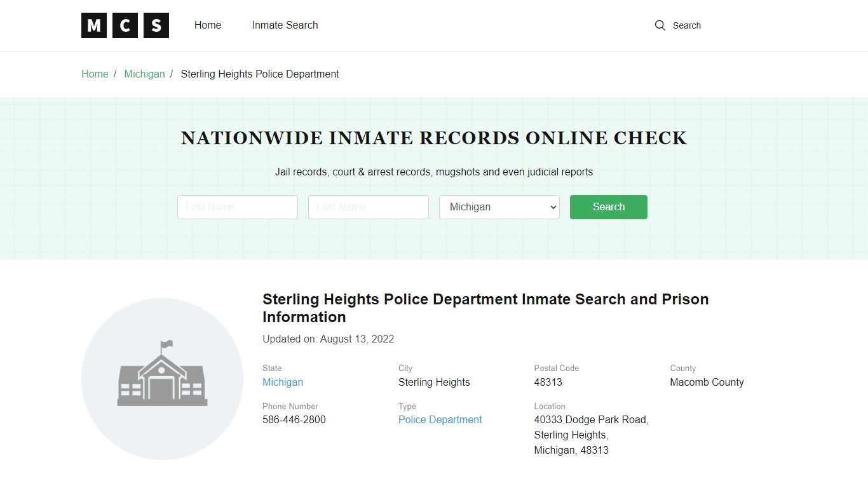Click the Inmate Search and Prison Information title
Viewport: 868px width, 488px height.
tap(485, 308)
